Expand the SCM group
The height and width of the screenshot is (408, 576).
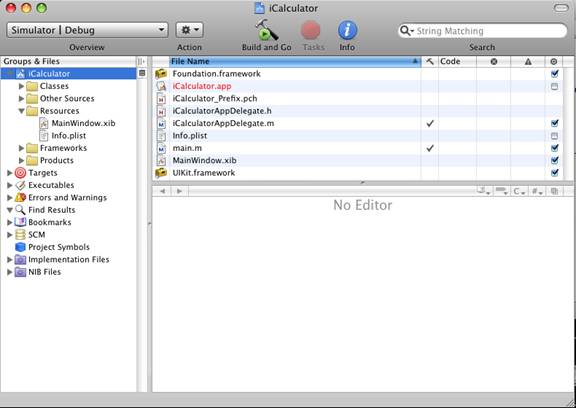point(10,235)
